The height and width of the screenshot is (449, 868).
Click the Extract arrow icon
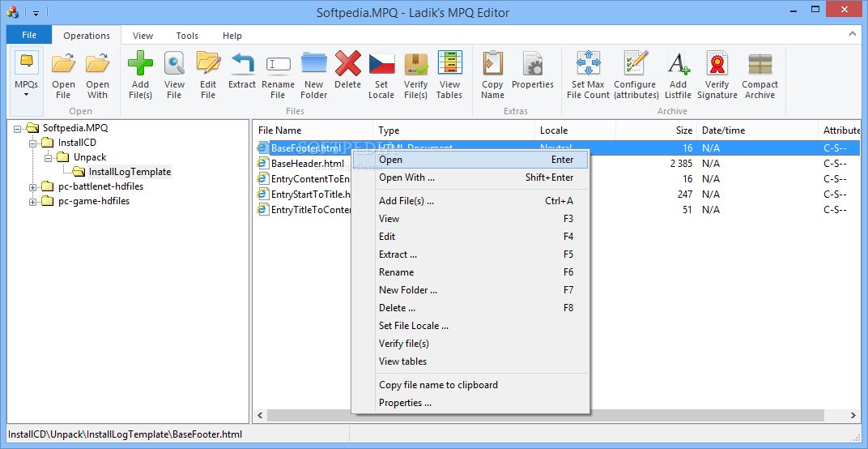(x=242, y=62)
